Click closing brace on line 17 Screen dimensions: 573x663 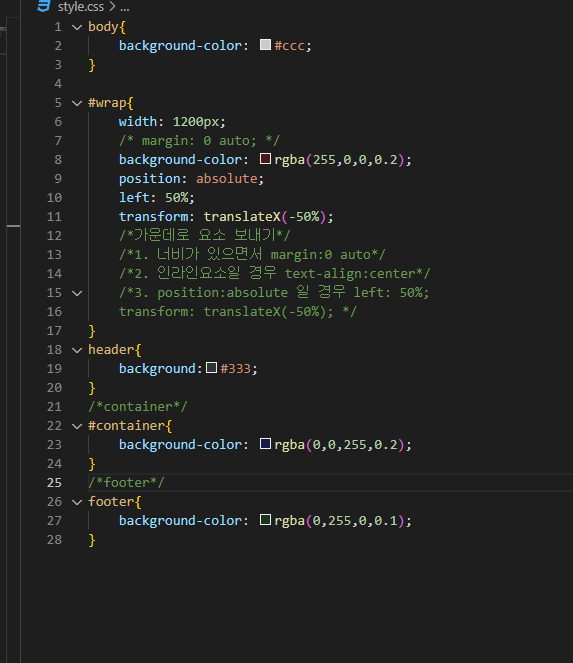tap(92, 331)
